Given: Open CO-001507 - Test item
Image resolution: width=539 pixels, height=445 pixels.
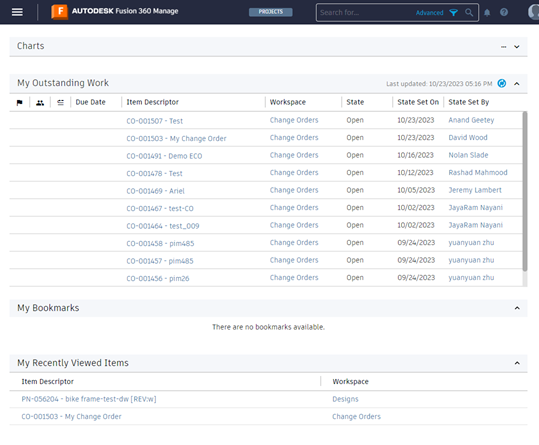Looking at the screenshot, I should point(154,121).
